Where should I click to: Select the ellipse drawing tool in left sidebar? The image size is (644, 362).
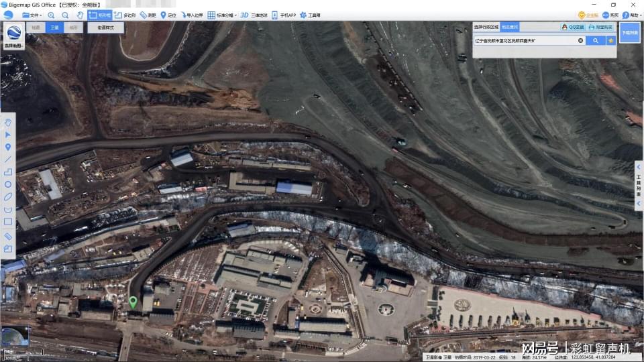[8, 196]
